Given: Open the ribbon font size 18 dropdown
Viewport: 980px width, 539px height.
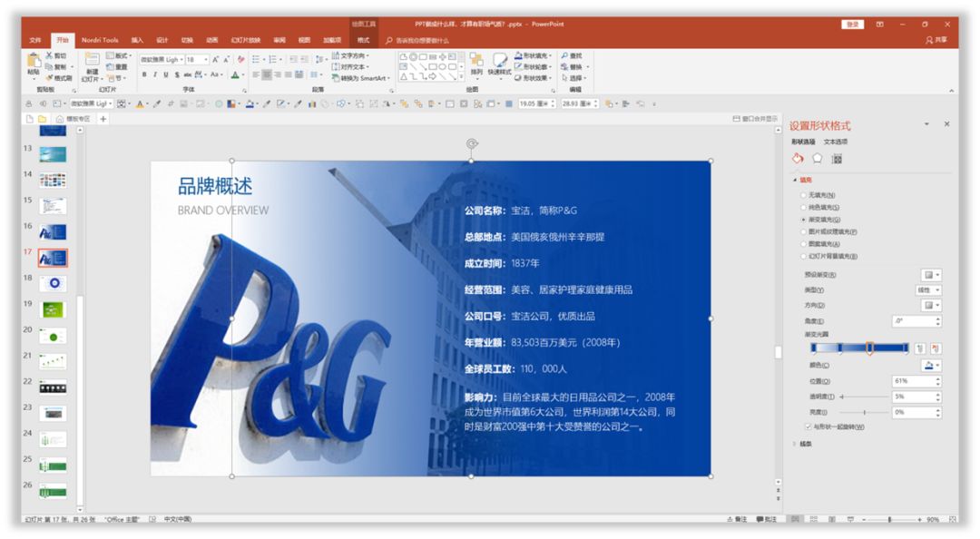Looking at the screenshot, I should 206,59.
